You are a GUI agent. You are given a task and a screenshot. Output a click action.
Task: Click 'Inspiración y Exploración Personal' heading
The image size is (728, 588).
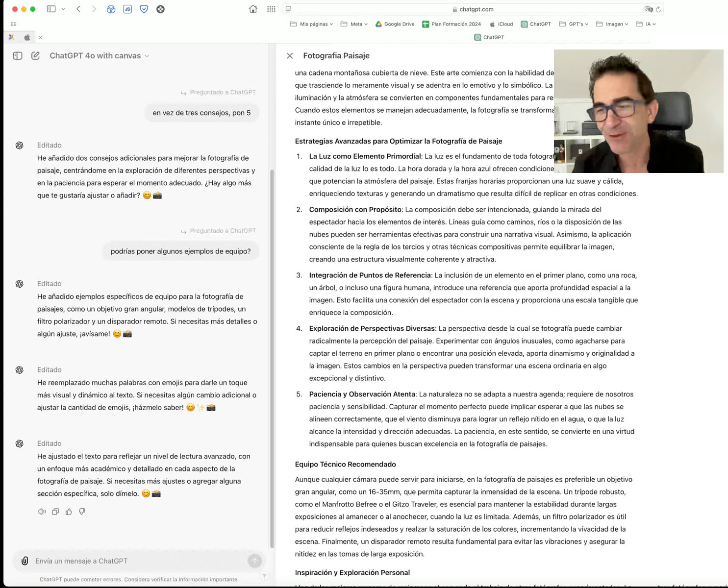(352, 573)
